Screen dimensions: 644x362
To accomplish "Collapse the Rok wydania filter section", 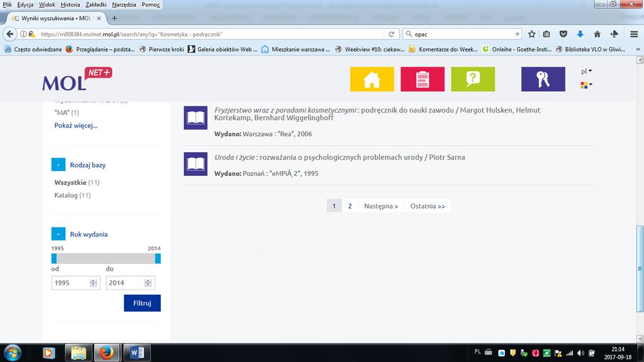I will click(58, 234).
